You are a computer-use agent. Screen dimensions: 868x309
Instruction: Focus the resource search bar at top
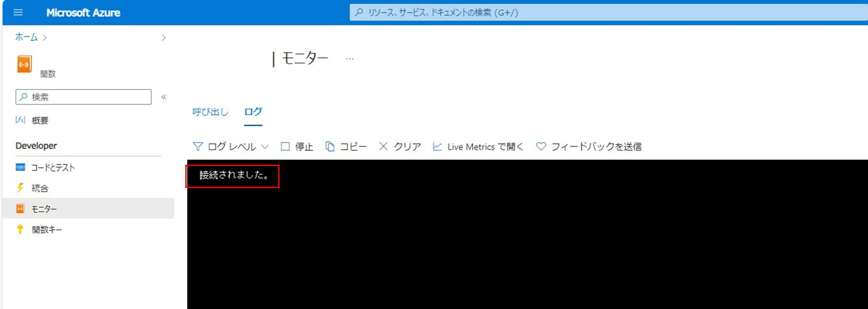pos(608,13)
